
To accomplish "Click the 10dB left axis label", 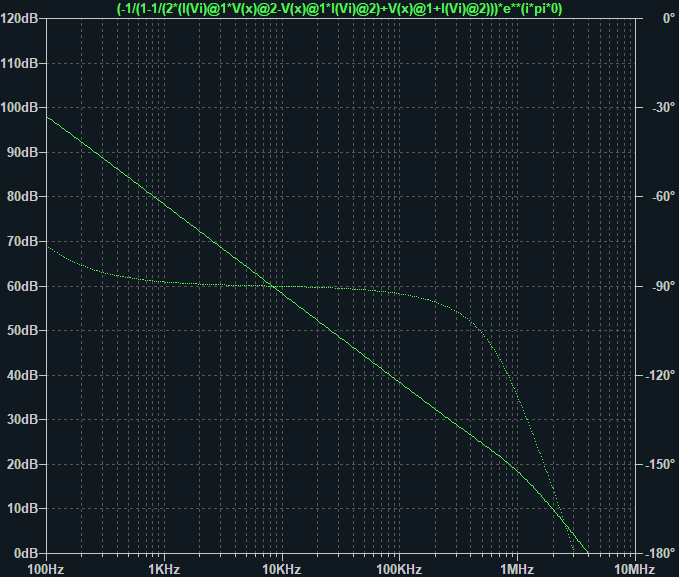I will 23,509.
